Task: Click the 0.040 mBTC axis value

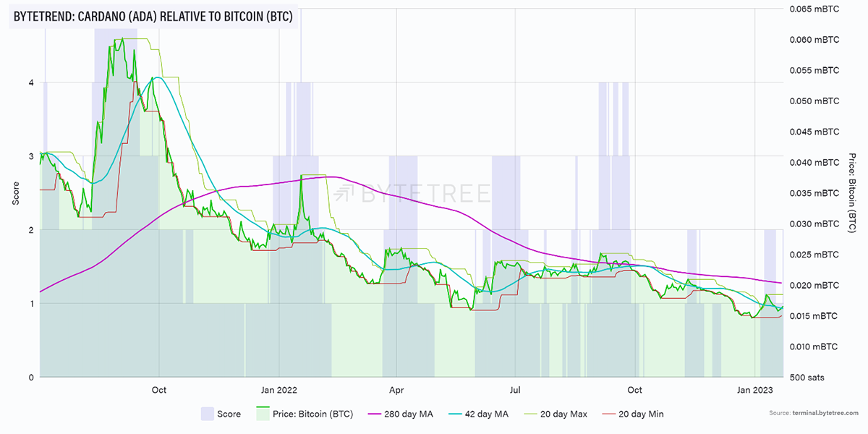Action: click(x=814, y=163)
